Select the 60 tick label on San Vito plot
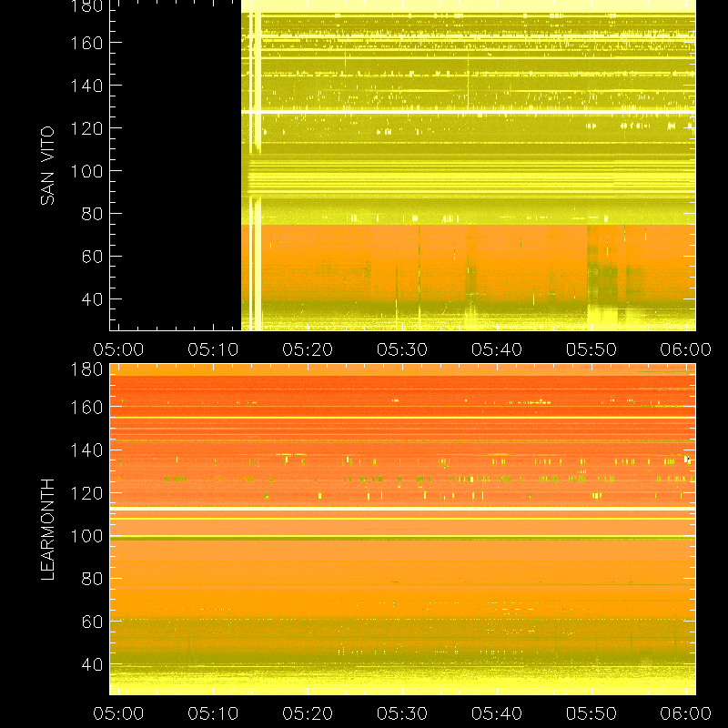The height and width of the screenshot is (728, 728). 92,257
